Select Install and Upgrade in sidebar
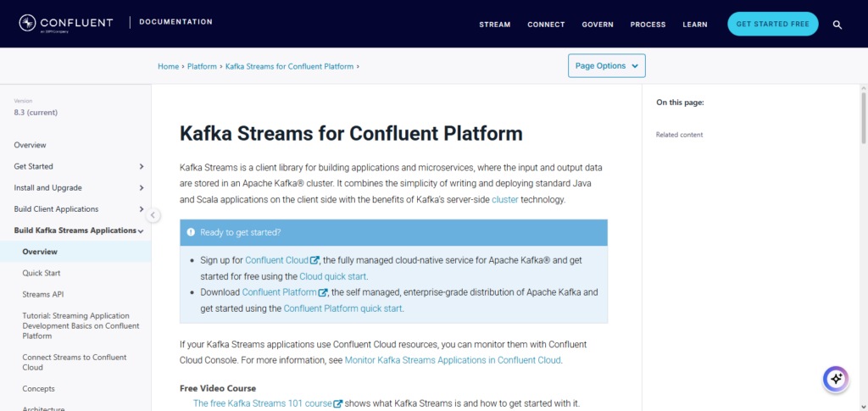The width and height of the screenshot is (868, 411). point(47,188)
